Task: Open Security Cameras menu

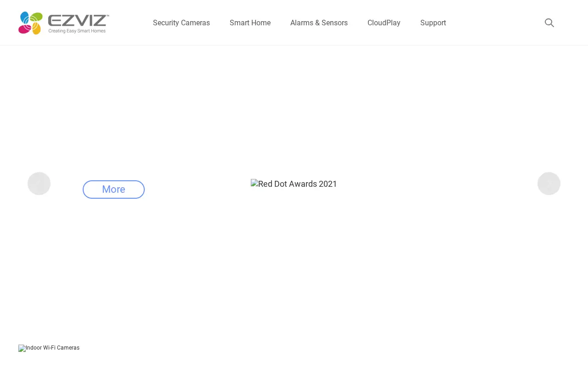Action: click(x=181, y=23)
